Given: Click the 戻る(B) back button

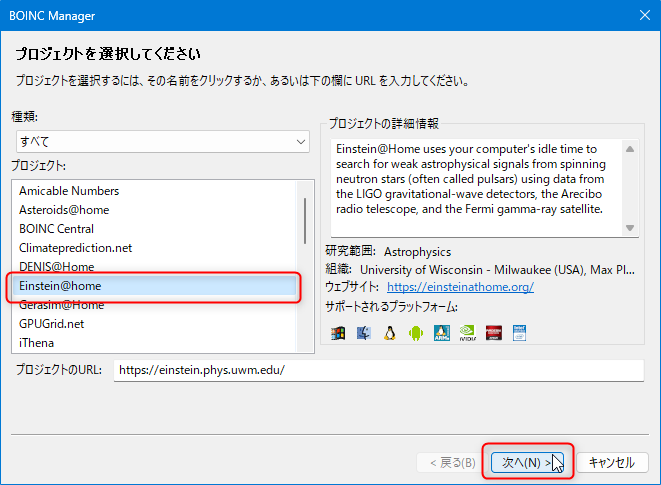Looking at the screenshot, I should tap(453, 463).
